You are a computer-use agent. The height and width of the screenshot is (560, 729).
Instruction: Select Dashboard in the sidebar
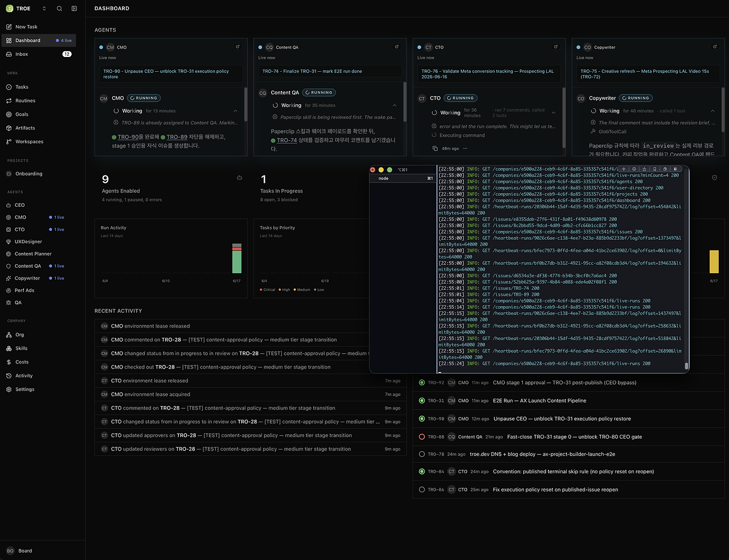[38, 40]
